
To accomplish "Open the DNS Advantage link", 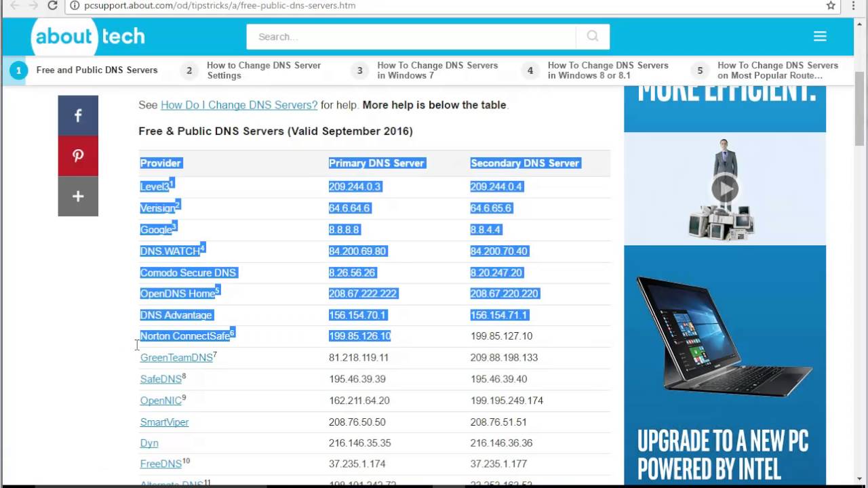I will (x=176, y=315).
